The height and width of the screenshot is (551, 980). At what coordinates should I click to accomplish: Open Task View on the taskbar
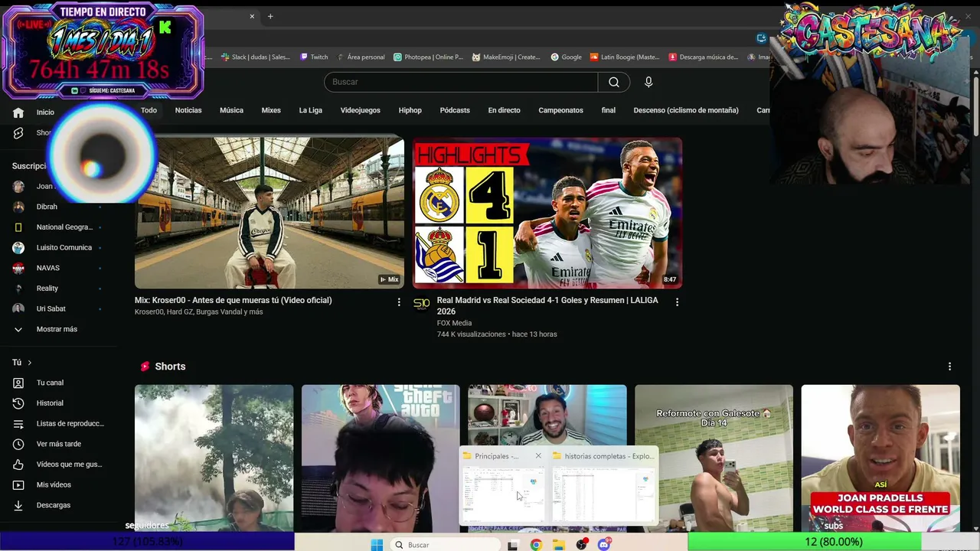(513, 545)
